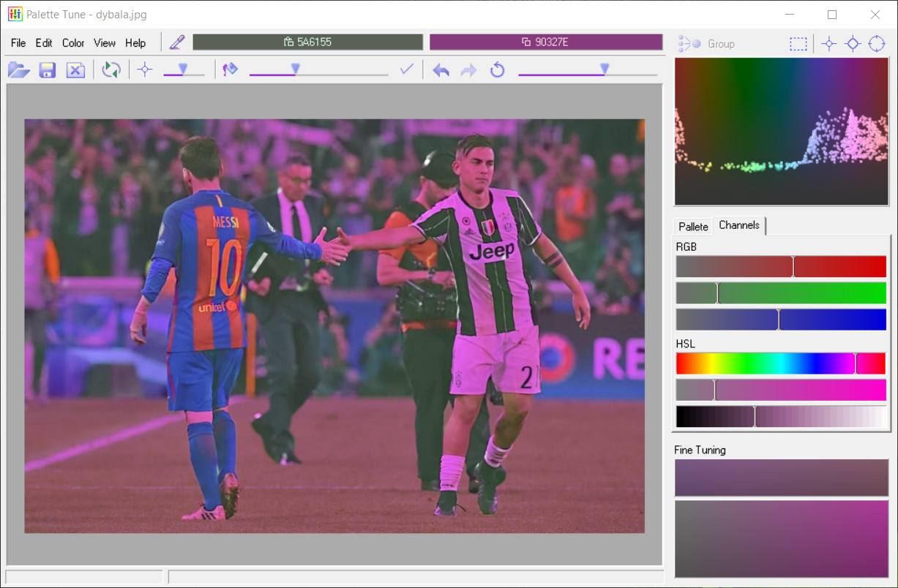This screenshot has height=588, width=898.
Task: Select the medium crosshair circle icon
Action: (x=853, y=44)
